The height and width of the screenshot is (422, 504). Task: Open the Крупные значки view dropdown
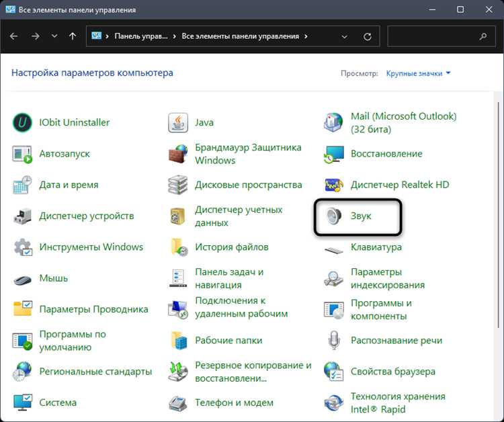(418, 73)
